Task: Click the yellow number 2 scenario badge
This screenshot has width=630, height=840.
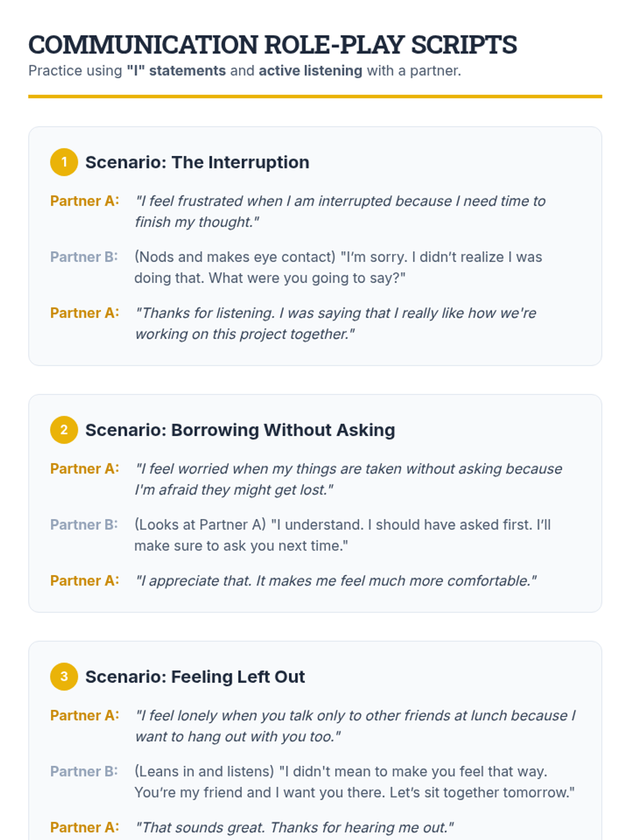Action: point(64,430)
